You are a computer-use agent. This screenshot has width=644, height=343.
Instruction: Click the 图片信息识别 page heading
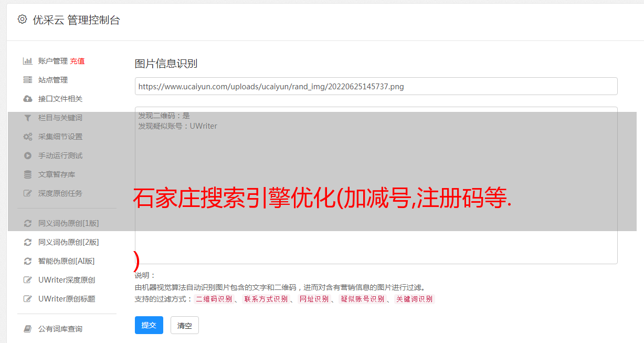[x=166, y=64]
